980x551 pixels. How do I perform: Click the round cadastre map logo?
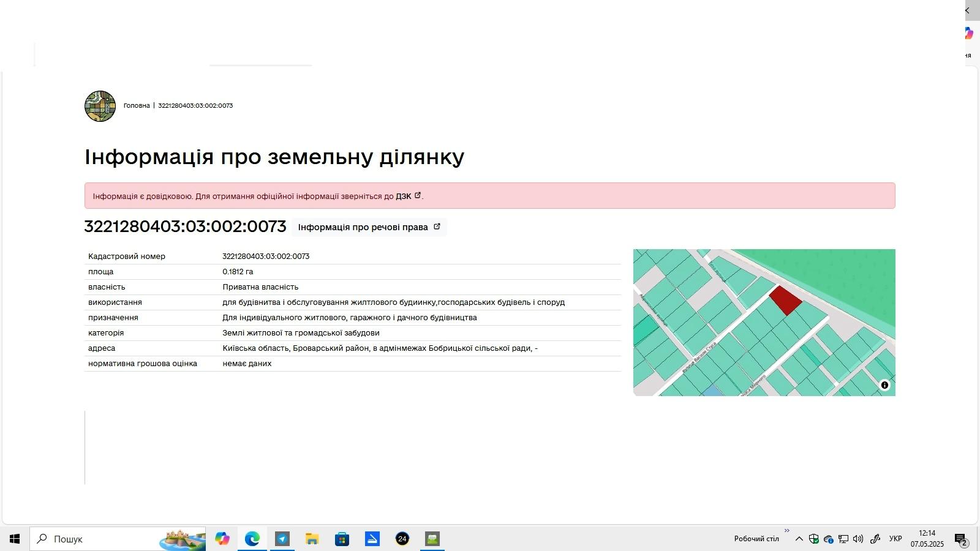click(100, 106)
